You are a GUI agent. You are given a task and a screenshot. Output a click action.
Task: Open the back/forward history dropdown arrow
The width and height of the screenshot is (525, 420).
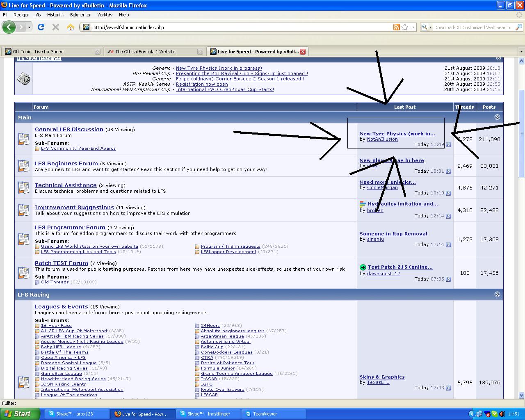click(x=29, y=27)
